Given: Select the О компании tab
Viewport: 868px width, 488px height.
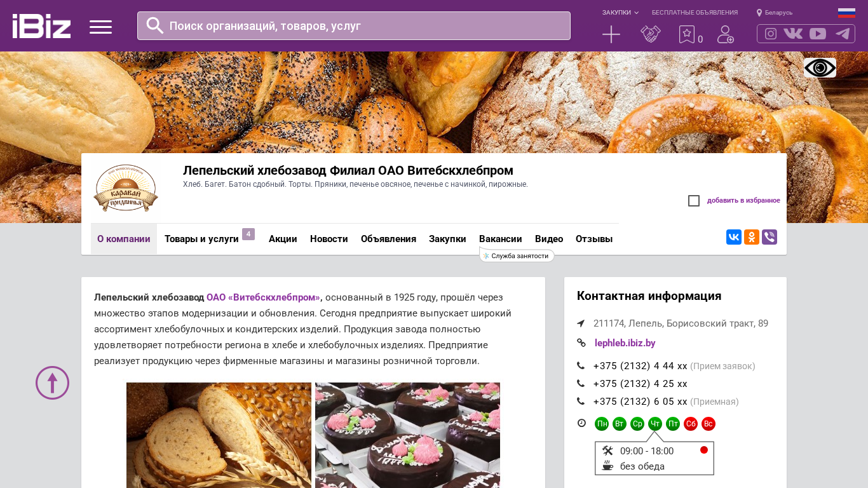Looking at the screenshot, I should tap(124, 239).
